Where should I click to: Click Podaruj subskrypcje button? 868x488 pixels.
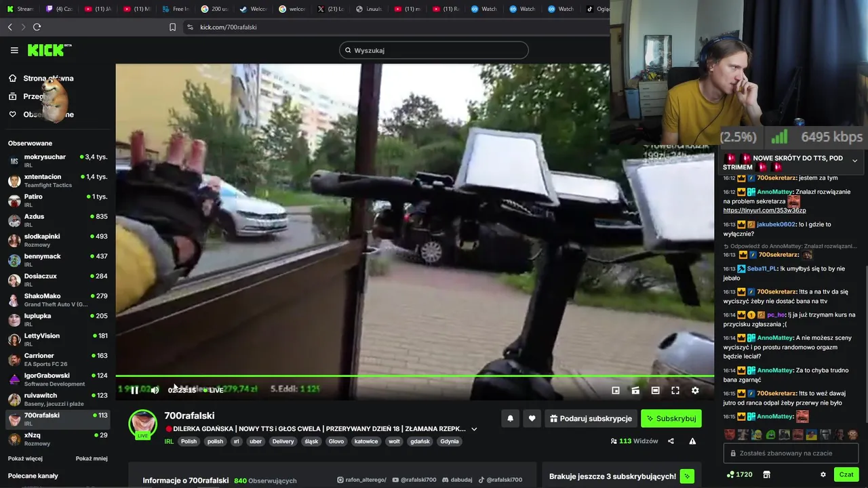(591, 419)
